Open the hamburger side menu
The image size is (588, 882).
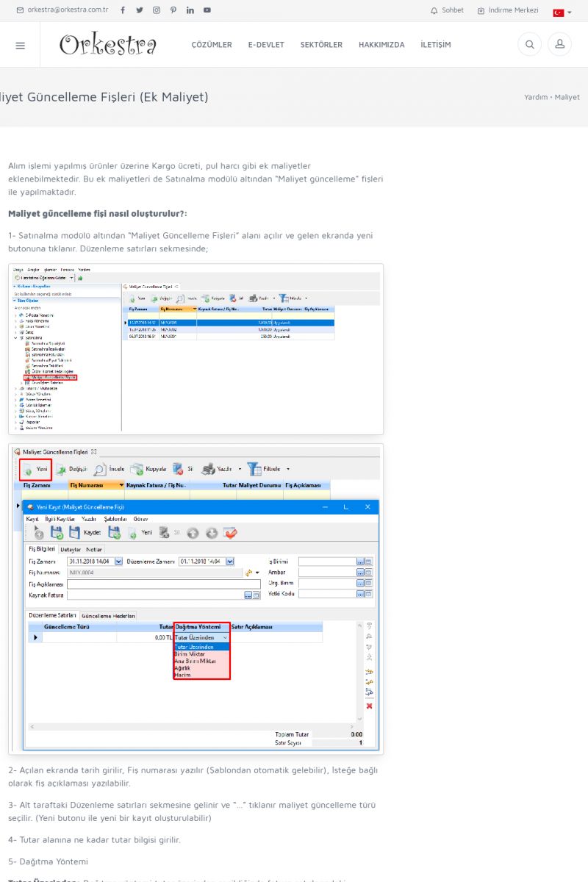[x=20, y=45]
